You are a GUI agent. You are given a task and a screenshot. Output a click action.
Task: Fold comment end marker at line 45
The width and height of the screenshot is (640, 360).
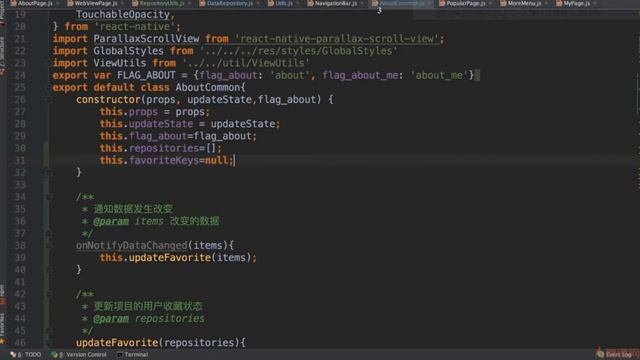(x=48, y=331)
